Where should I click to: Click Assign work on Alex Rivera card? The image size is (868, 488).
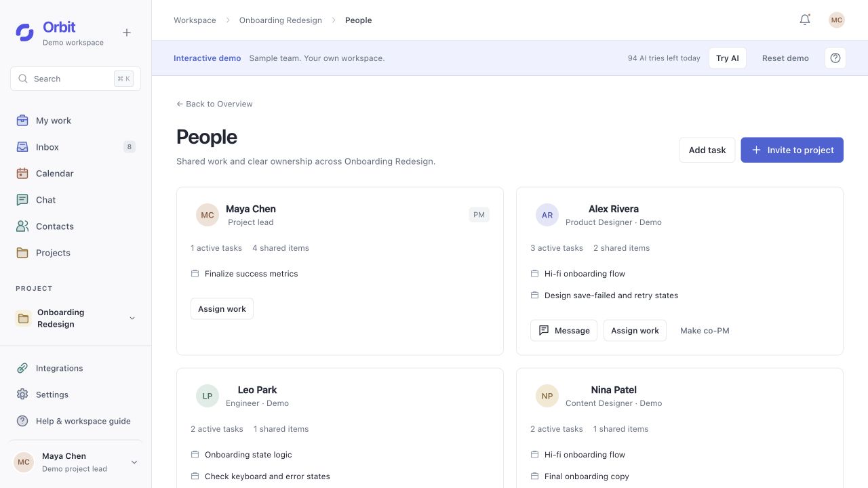[x=635, y=331]
